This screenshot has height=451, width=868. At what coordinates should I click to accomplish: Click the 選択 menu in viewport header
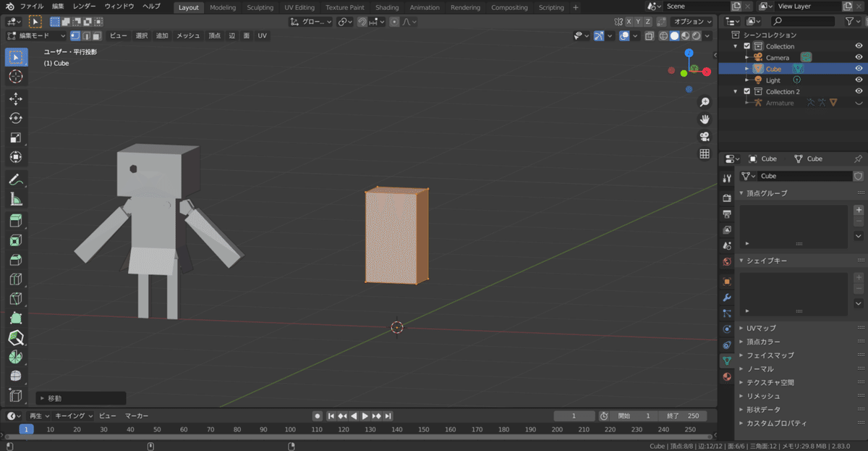[142, 35]
